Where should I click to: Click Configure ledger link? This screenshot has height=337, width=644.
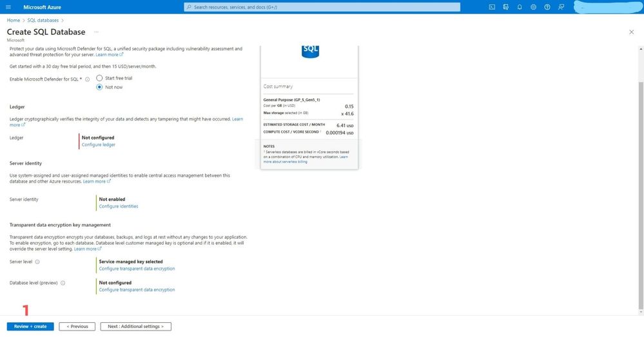coord(99,145)
